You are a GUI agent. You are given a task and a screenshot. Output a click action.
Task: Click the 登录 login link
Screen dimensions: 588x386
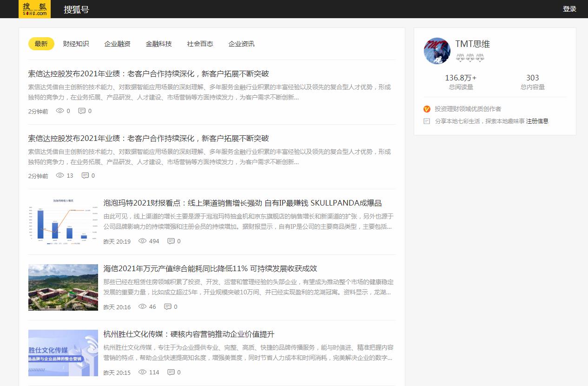click(569, 9)
